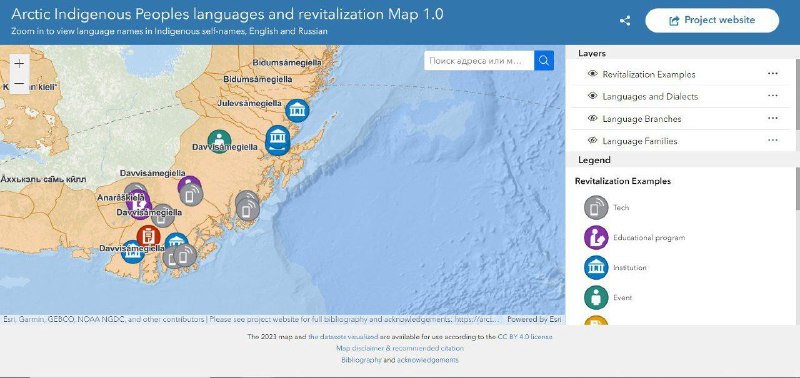The width and height of the screenshot is (800, 378).
Task: Open the Project website button
Action: [x=712, y=20]
